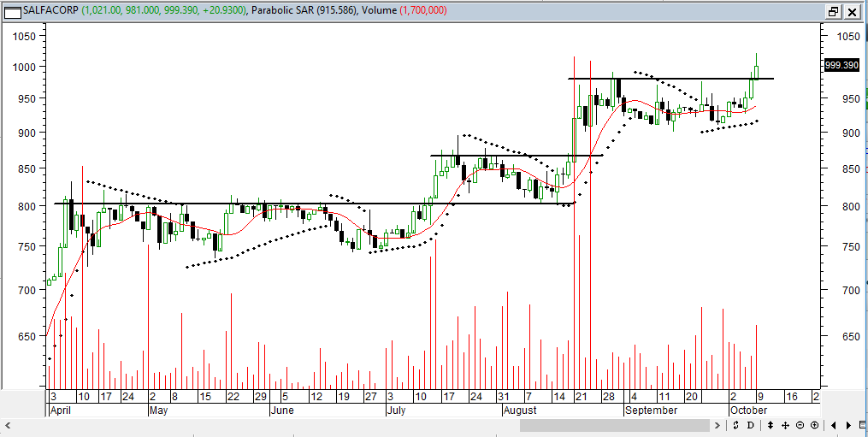Click the October month label on time axis
Viewport: 868px width, 437px height.
748,410
